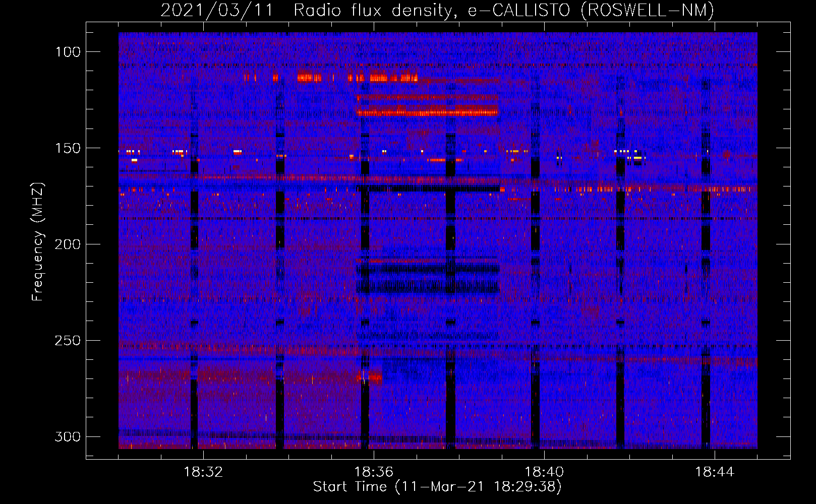Click the 18:32 time tick label
Image resolution: width=816 pixels, height=504 pixels.
coord(203,472)
